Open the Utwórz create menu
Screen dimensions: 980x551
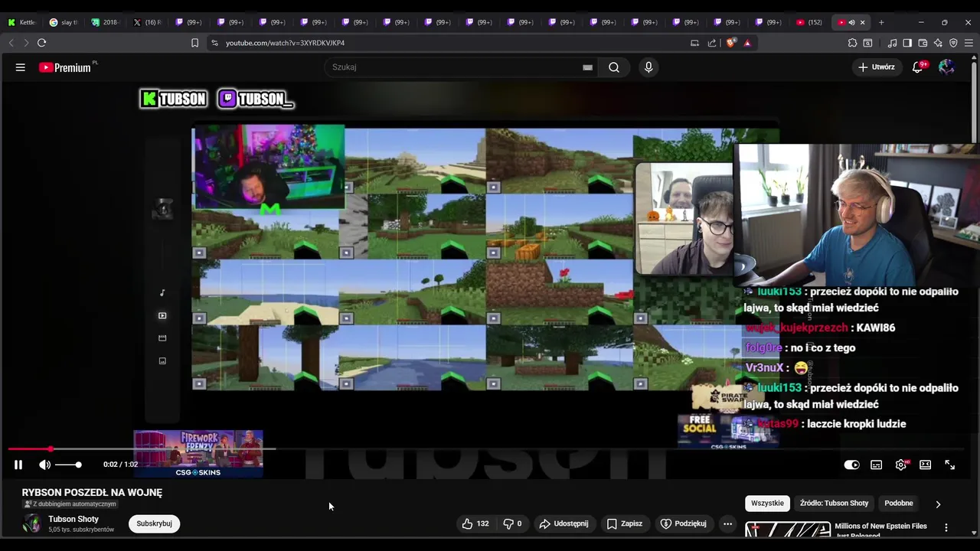click(876, 67)
